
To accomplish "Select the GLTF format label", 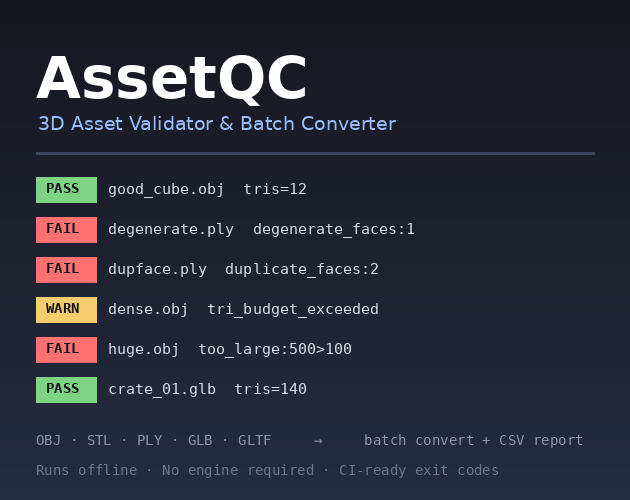I will point(254,440).
